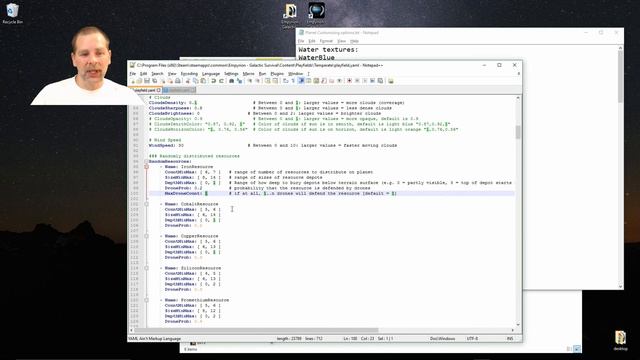This screenshot has height=360, width=640.
Task: Select the playfield.yaml document tab
Action: pyautogui.click(x=145, y=90)
